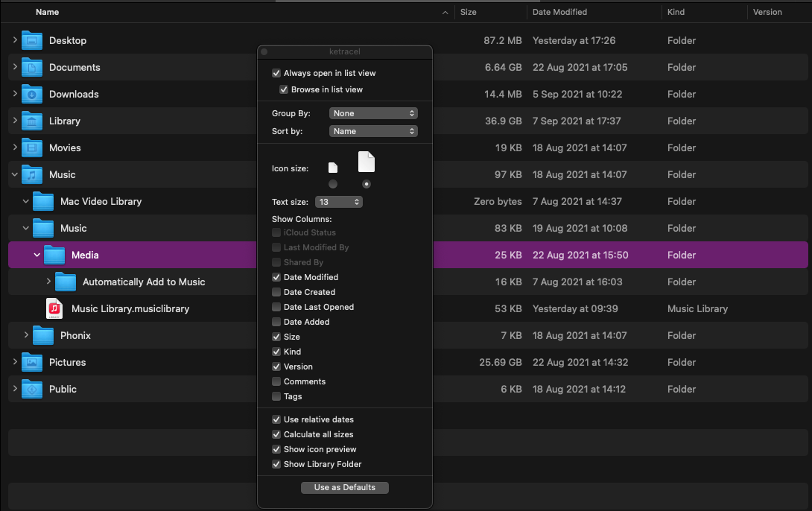This screenshot has height=511, width=812.
Task: Open the Sort by dropdown
Action: (x=373, y=130)
